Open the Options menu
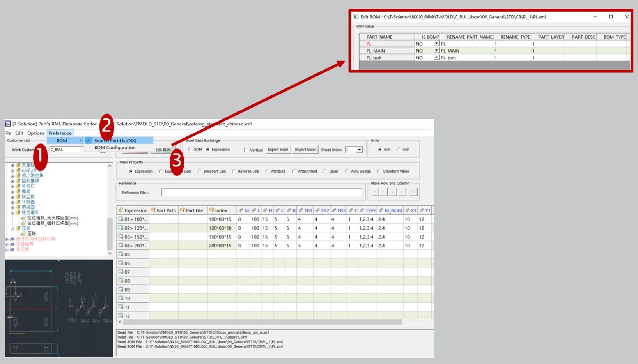The height and width of the screenshot is (364, 638). pos(36,133)
